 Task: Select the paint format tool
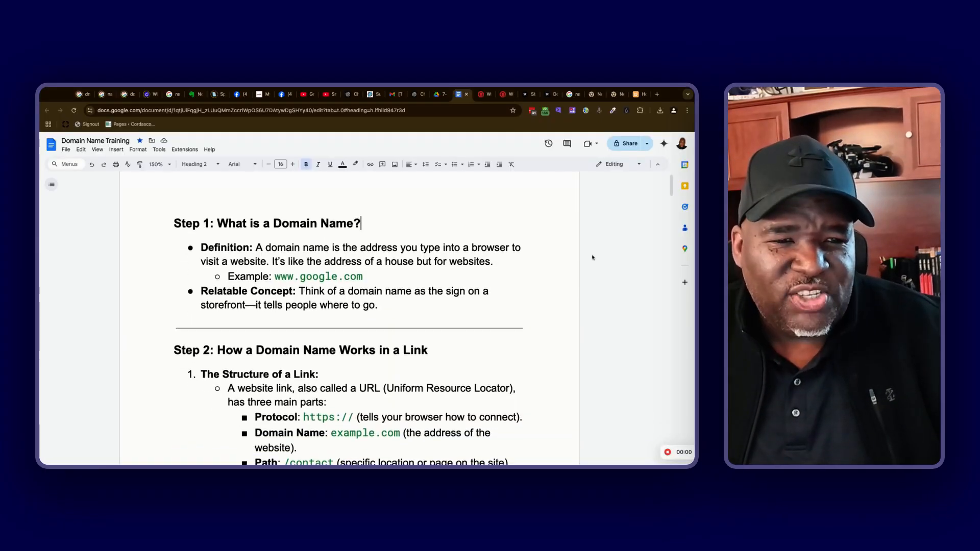139,164
